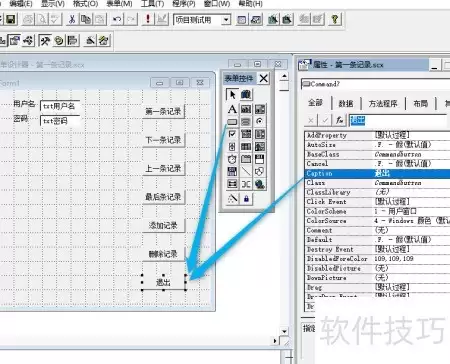
Task: Open the 显示(V) menu
Action: [x=53, y=4]
